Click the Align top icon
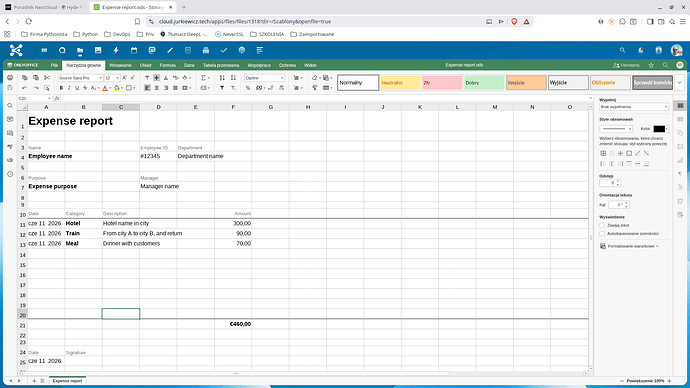This screenshot has width=690, height=388. 147,78
